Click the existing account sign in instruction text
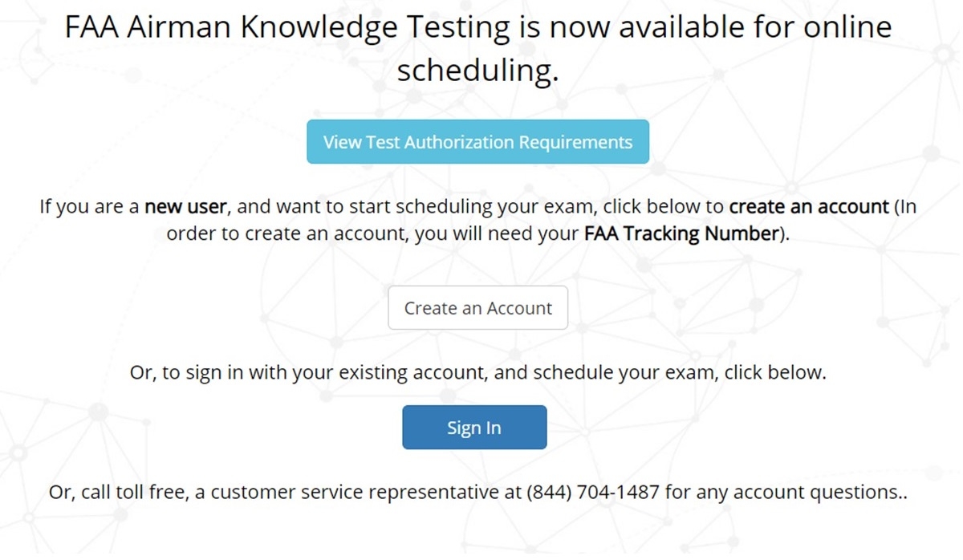The height and width of the screenshot is (560, 963). point(477,372)
